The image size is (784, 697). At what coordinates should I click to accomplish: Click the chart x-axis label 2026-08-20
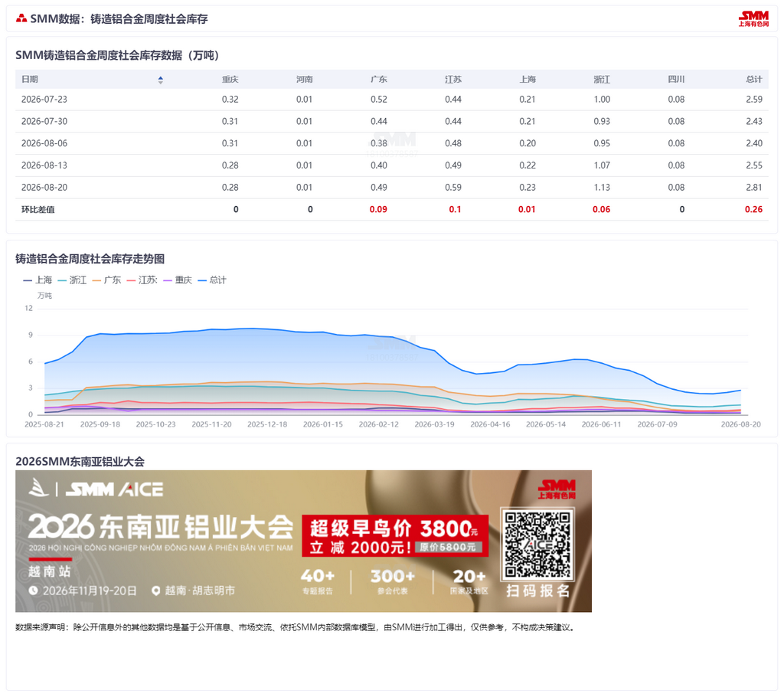point(741,424)
